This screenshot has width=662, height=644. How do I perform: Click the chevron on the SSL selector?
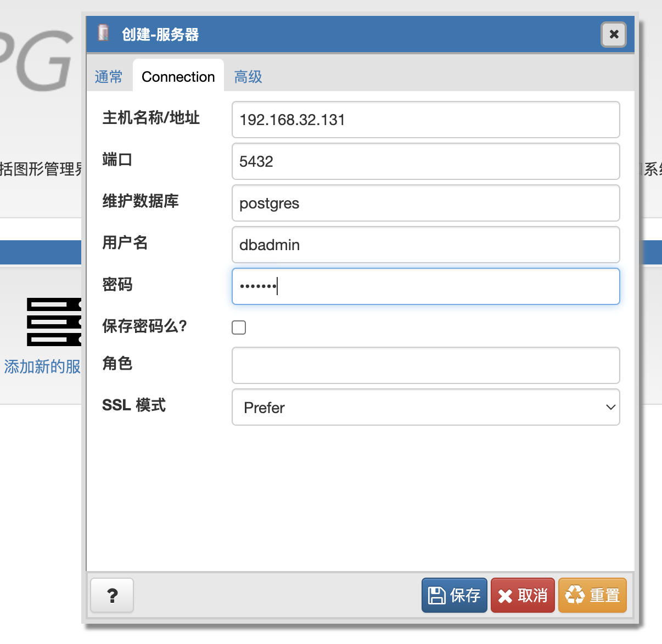coord(610,407)
